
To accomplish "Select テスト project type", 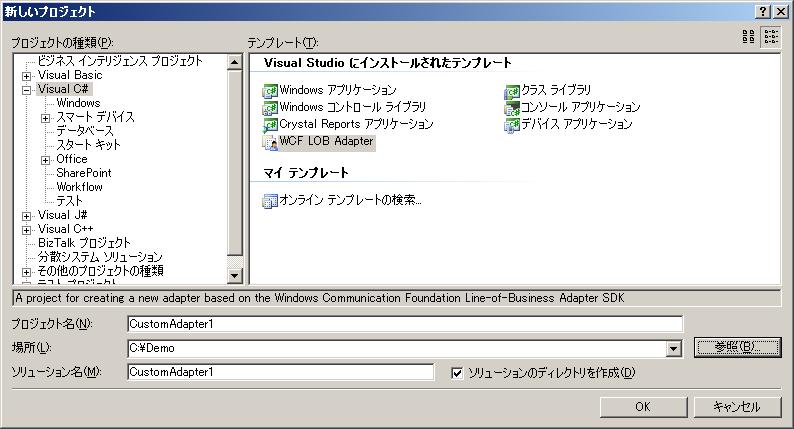I will 69,201.
